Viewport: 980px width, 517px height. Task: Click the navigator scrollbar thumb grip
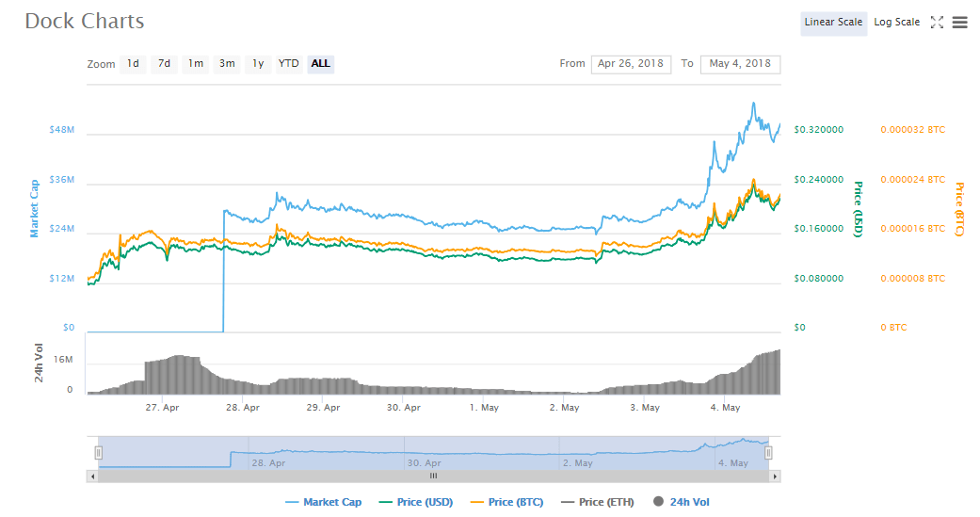pyautogui.click(x=433, y=477)
